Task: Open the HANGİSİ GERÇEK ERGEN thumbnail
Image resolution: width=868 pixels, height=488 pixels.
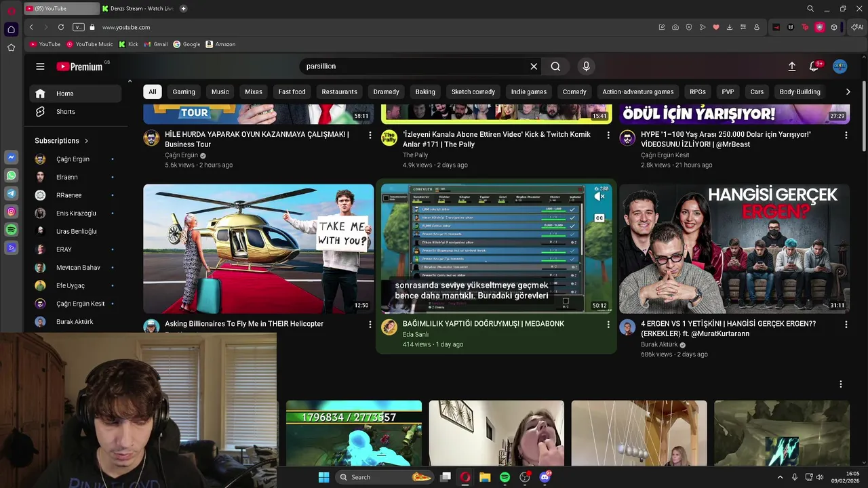Action: (734, 249)
